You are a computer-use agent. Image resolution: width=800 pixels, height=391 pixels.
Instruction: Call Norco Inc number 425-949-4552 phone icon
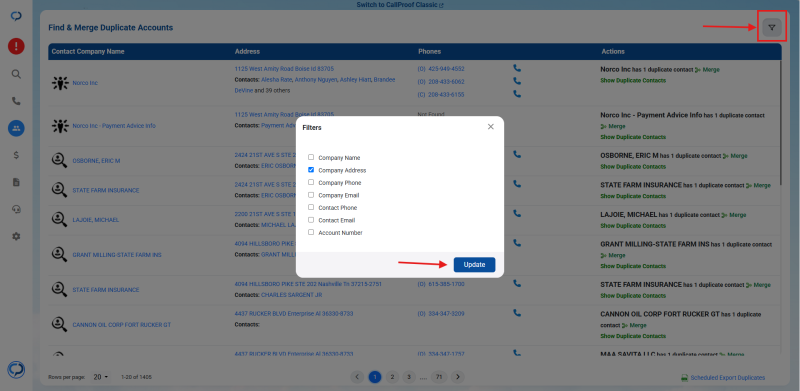tap(517, 68)
